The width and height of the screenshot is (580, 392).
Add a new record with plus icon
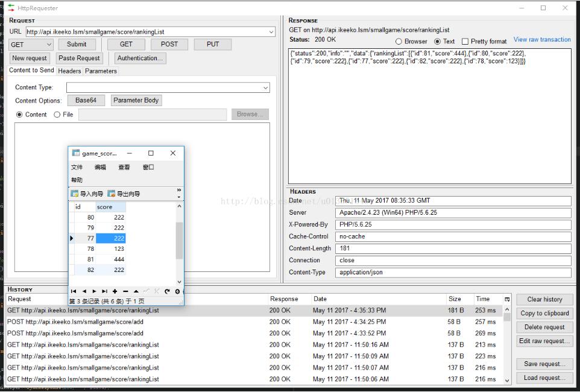115,291
